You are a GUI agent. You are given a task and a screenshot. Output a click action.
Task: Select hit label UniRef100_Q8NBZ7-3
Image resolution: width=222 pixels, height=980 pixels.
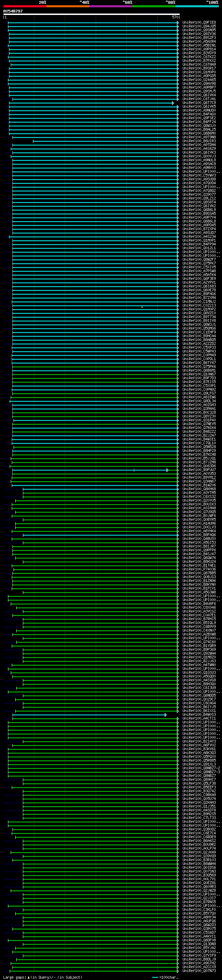(201, 772)
